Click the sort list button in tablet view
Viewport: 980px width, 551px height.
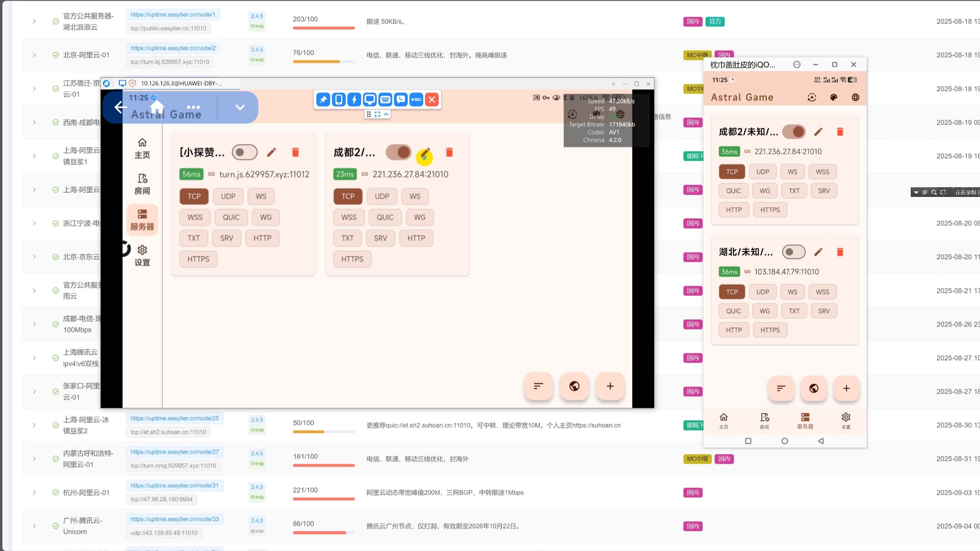538,386
